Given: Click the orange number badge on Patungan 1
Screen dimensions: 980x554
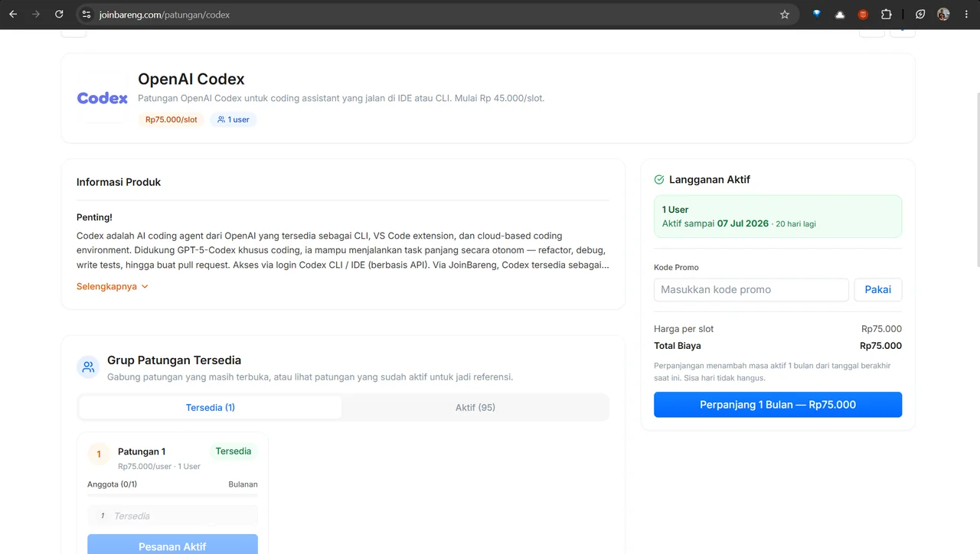Looking at the screenshot, I should pos(99,454).
